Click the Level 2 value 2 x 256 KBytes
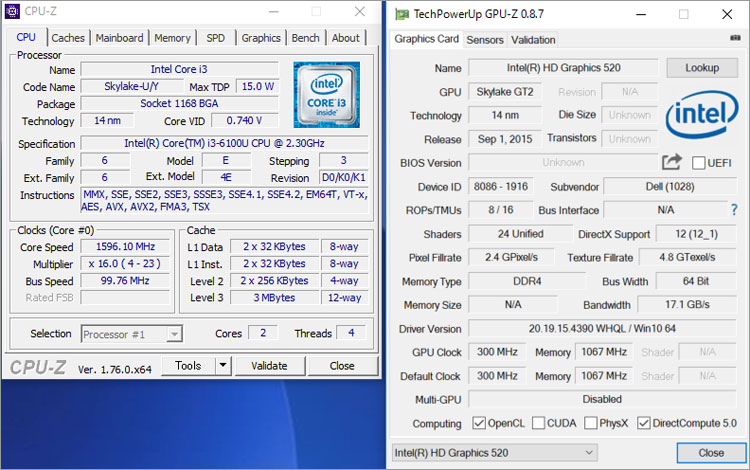Screen dimensions: 750x470 [275, 281]
